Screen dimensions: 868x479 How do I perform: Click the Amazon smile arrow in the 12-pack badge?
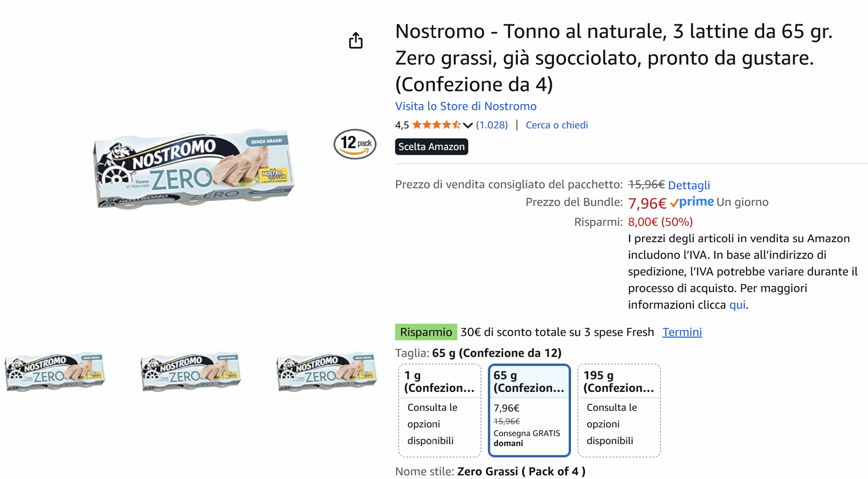pos(355,152)
